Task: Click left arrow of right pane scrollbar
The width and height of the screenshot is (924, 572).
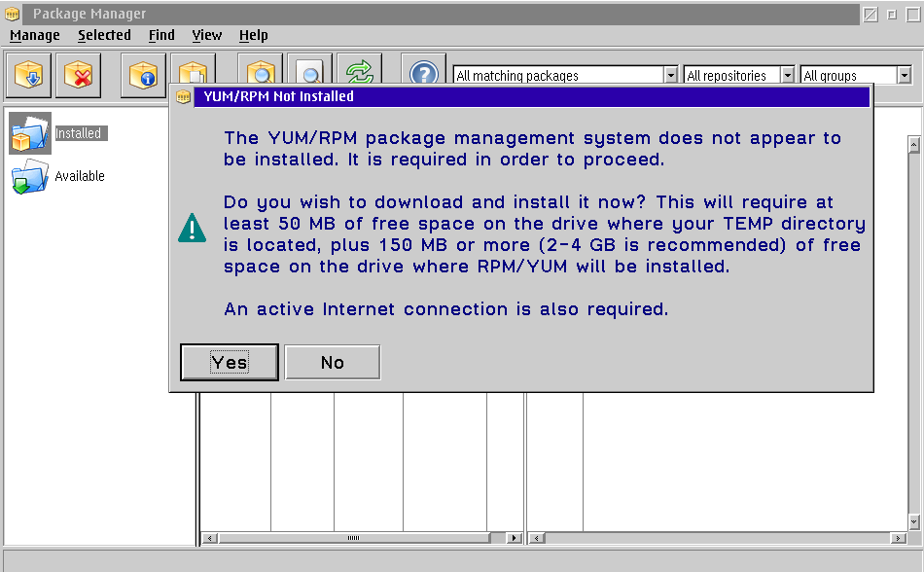Action: (537, 538)
